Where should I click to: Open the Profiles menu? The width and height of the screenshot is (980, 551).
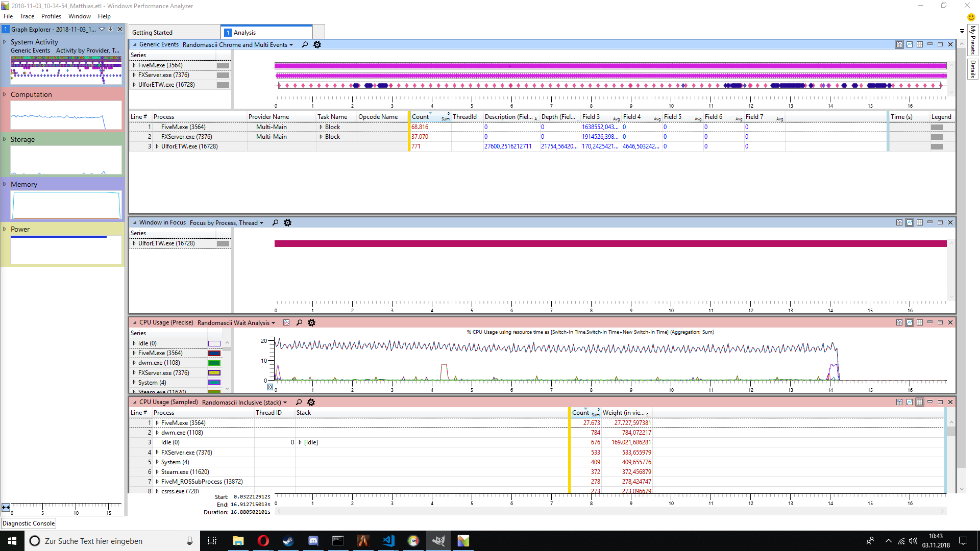pyautogui.click(x=51, y=16)
